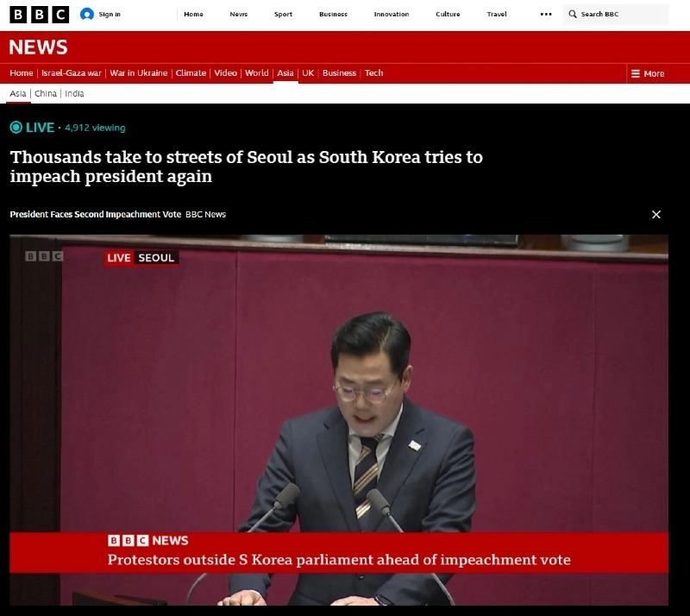The width and height of the screenshot is (690, 616).
Task: Open War in Ukraine section
Action: [x=140, y=73]
